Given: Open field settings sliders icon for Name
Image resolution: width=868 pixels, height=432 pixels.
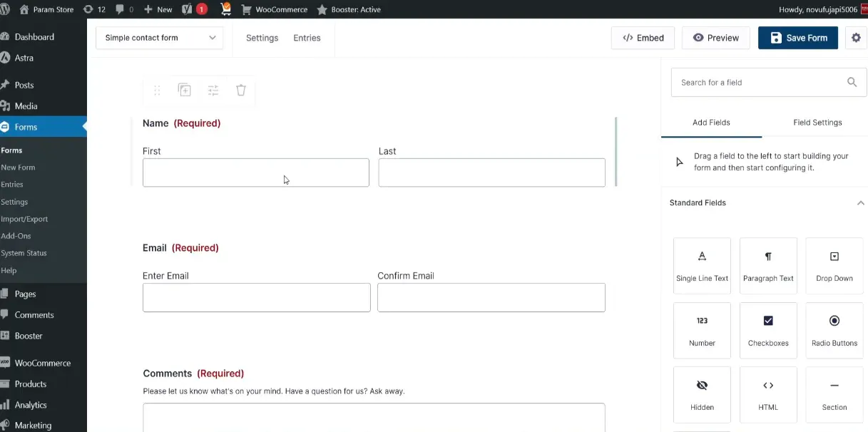Looking at the screenshot, I should coord(213,90).
